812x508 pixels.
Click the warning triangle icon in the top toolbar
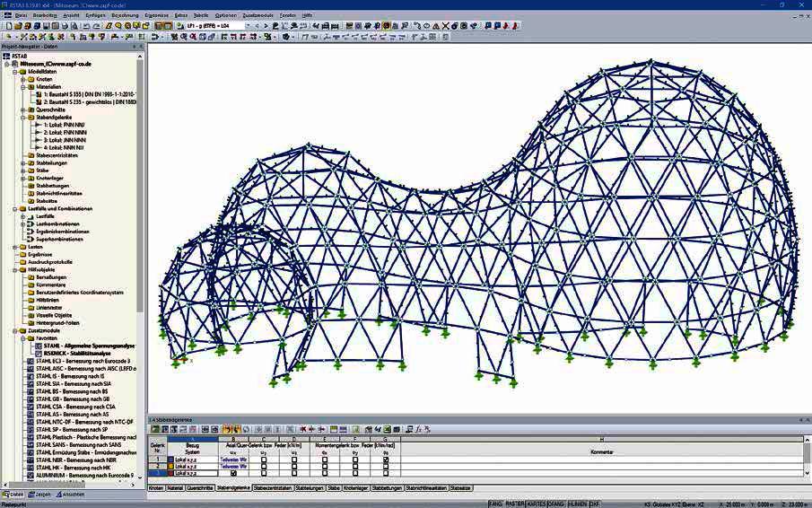[436, 25]
